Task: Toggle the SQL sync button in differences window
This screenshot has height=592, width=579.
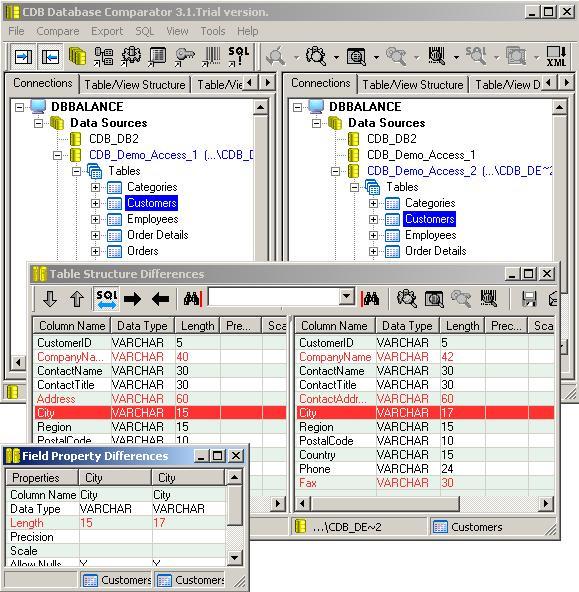Action: click(x=107, y=299)
